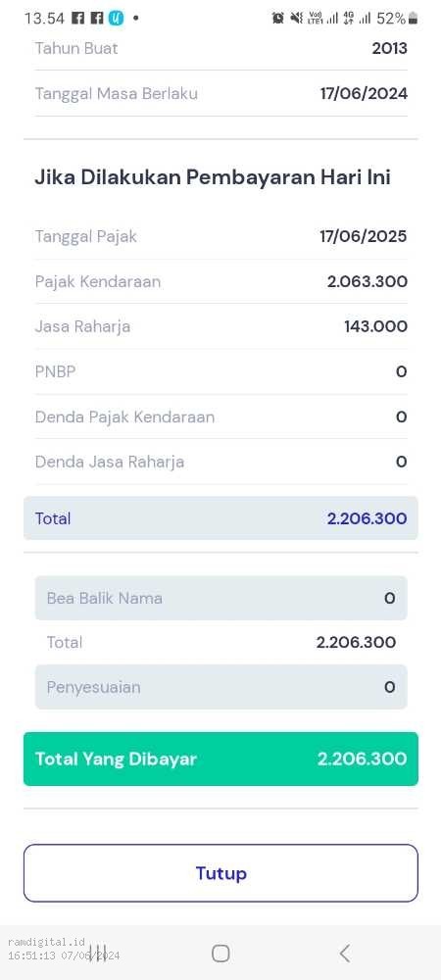Viewport: 441px width, 980px height.
Task: Tap the Android home navigation icon
Action: point(220,953)
